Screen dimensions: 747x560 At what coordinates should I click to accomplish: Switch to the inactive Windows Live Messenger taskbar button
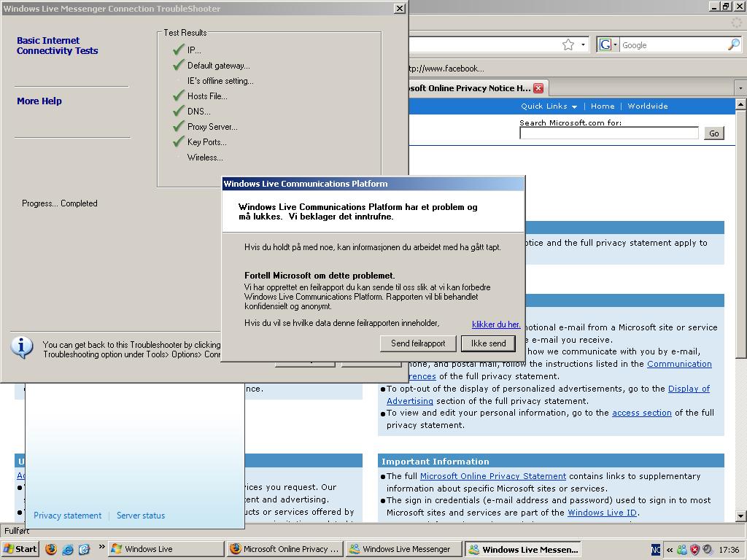[x=403, y=549]
